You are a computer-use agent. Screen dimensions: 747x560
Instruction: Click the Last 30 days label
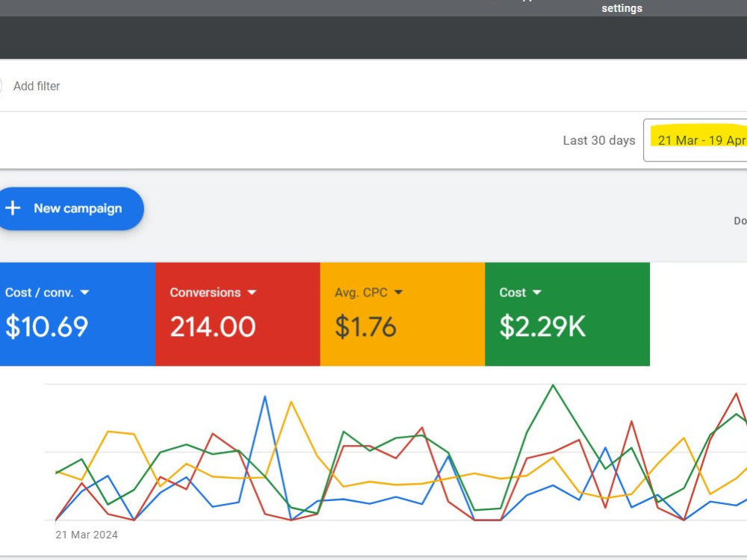coord(599,140)
